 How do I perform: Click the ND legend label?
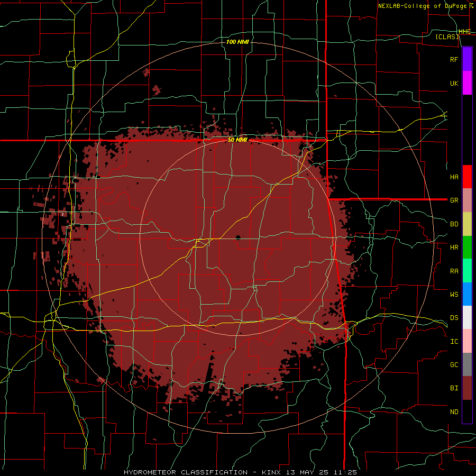[x=454, y=411]
